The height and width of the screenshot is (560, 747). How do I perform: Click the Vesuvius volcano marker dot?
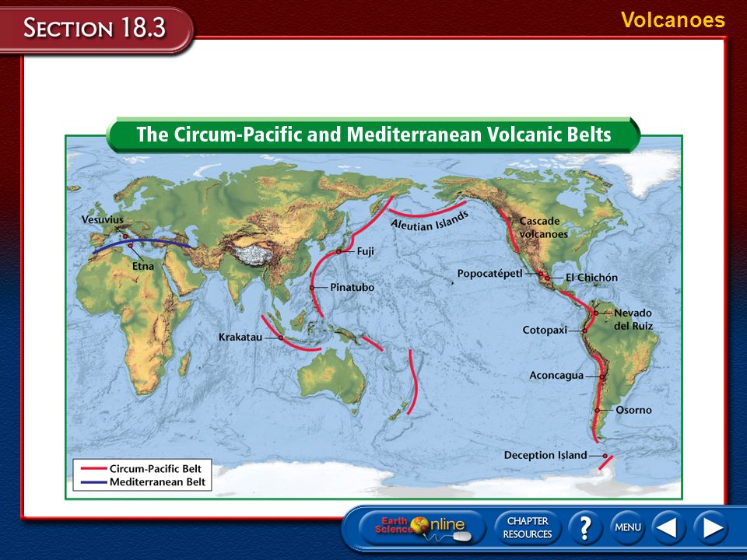click(125, 236)
